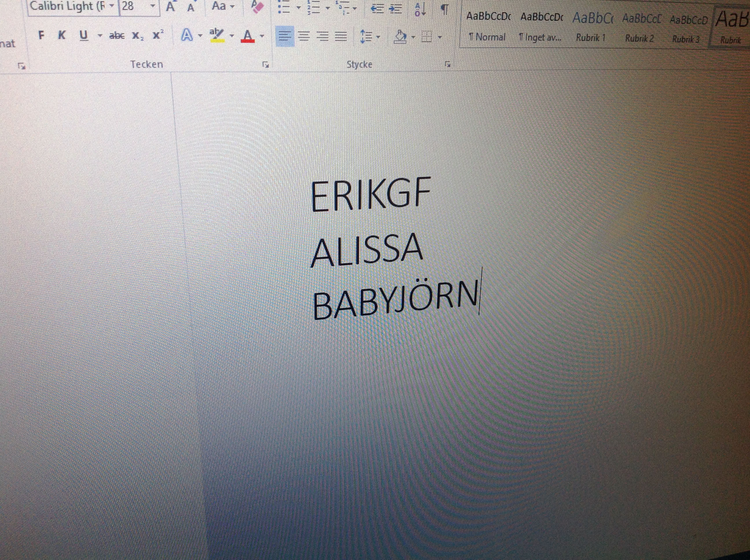Viewport: 750px width, 560px height.
Task: Open borders dropdown arrow
Action: point(440,37)
